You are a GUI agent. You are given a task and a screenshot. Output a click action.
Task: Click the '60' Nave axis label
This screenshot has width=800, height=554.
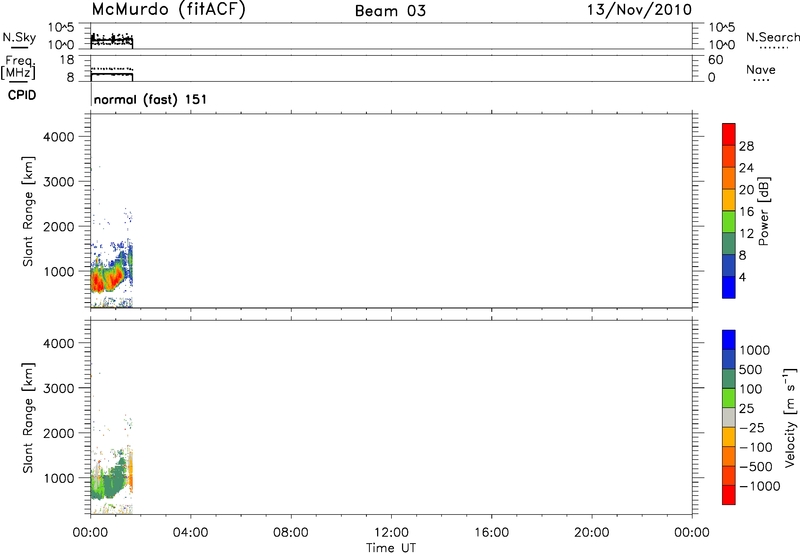(x=715, y=60)
